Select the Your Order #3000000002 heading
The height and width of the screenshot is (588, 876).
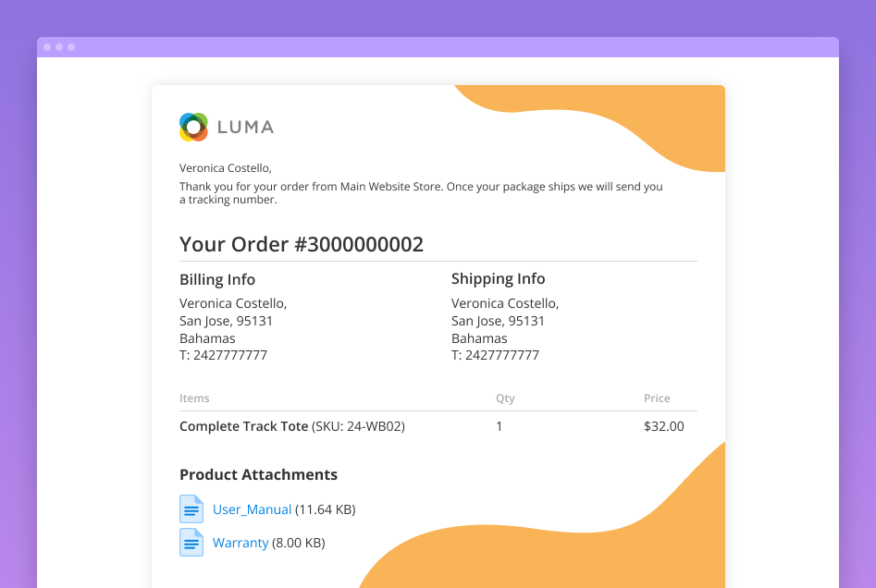point(301,244)
